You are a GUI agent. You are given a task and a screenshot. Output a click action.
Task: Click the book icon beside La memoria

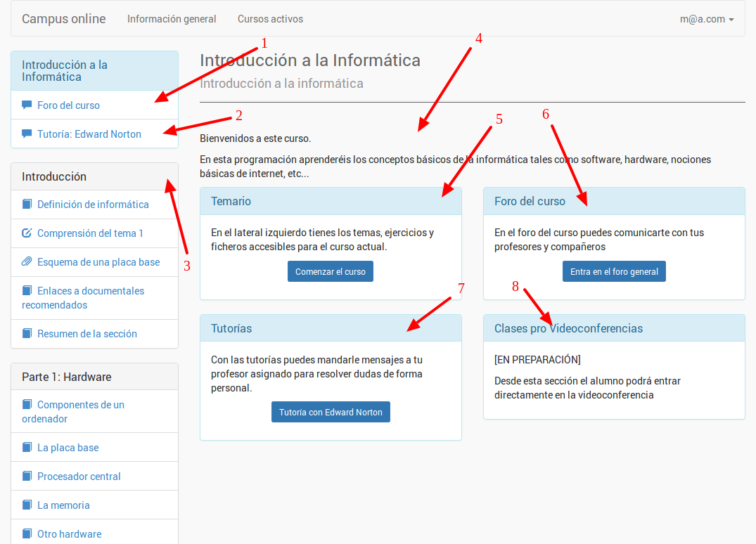(27, 505)
